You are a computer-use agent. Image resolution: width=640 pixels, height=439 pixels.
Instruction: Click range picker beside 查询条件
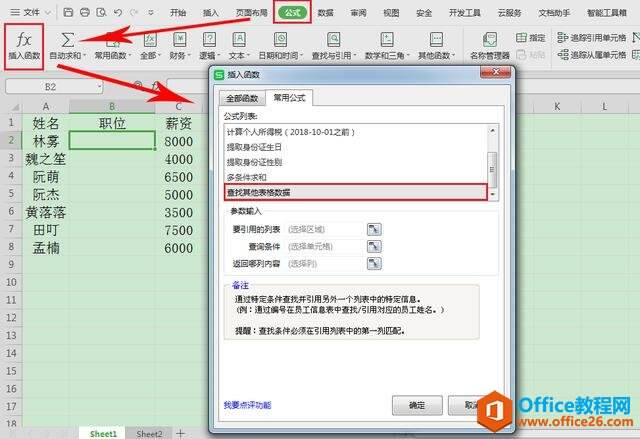click(x=374, y=246)
